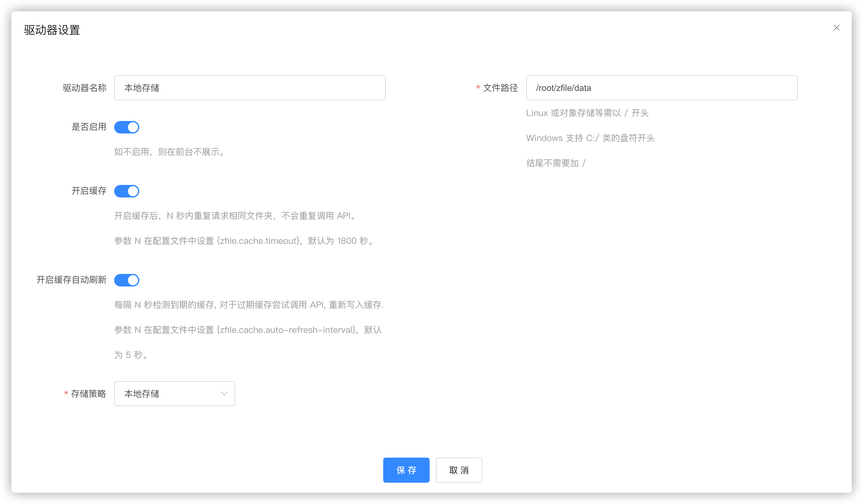Click the 开启缓存自动刷新 label
The height and width of the screenshot is (504, 863).
coord(71,280)
